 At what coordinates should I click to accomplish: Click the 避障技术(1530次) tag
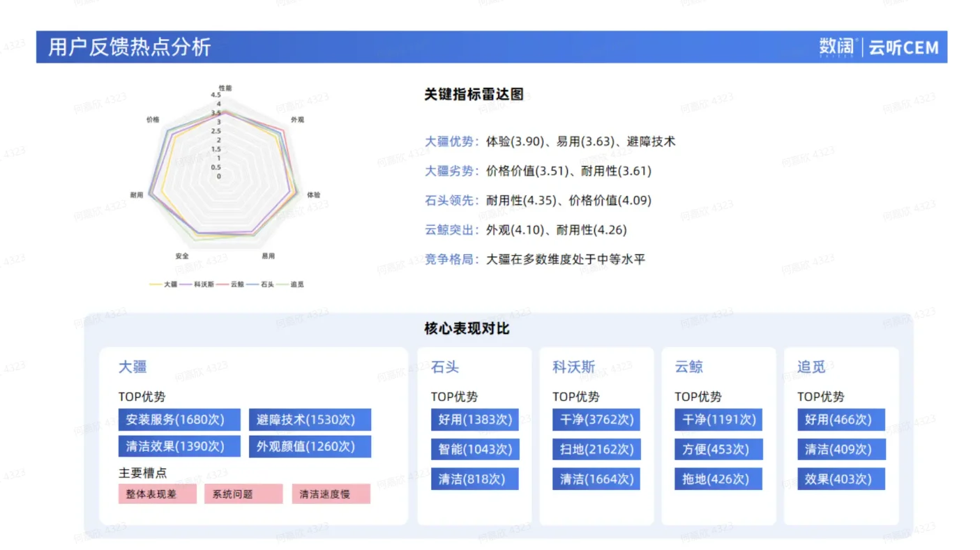pos(310,420)
